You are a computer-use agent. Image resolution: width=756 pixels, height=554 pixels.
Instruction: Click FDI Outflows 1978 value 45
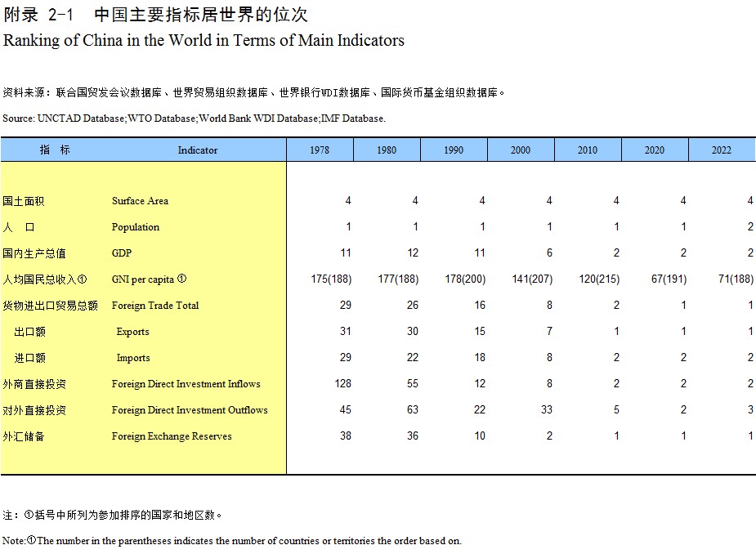coord(346,410)
